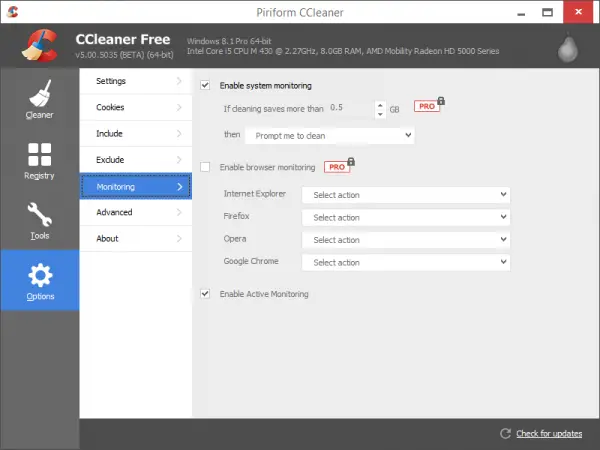Viewport: 600px width, 450px height.
Task: Select the Options gear icon
Action: click(x=40, y=275)
